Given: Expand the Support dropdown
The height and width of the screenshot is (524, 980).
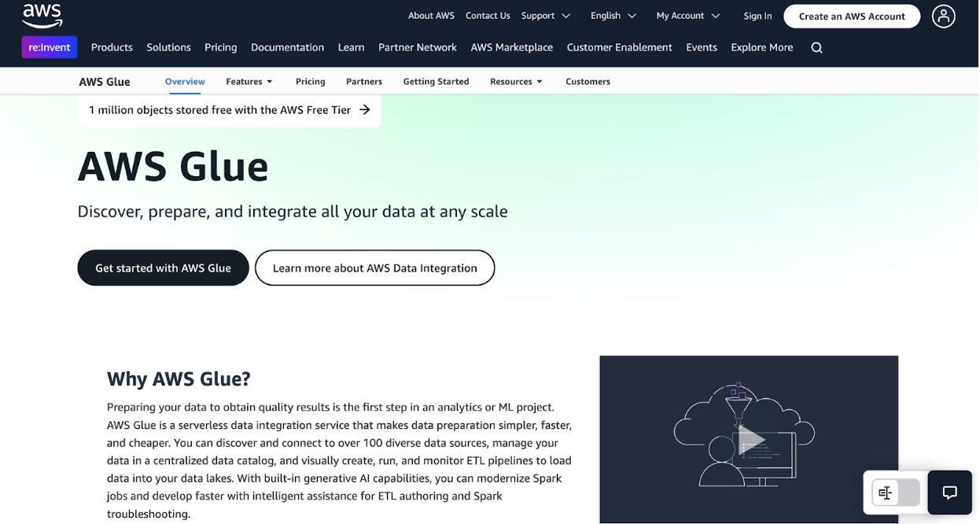Looking at the screenshot, I should pos(546,16).
